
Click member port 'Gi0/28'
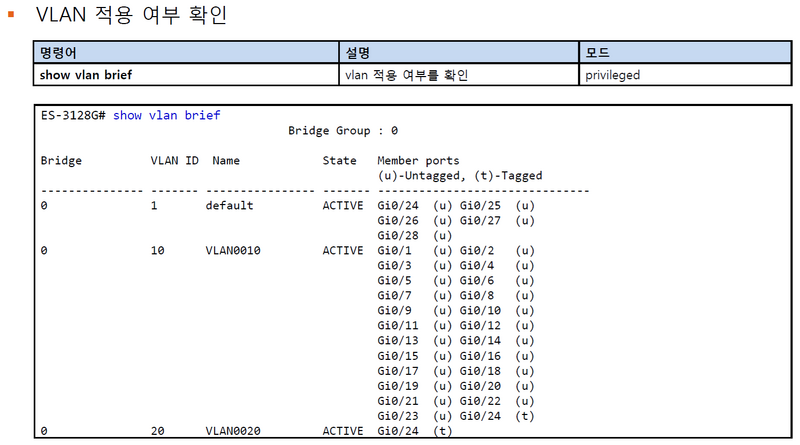(x=398, y=235)
